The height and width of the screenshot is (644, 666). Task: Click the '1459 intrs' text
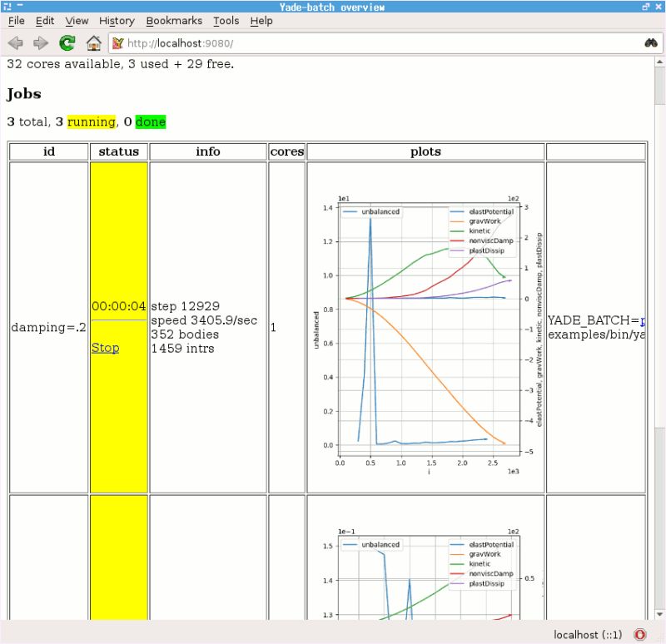tap(182, 348)
